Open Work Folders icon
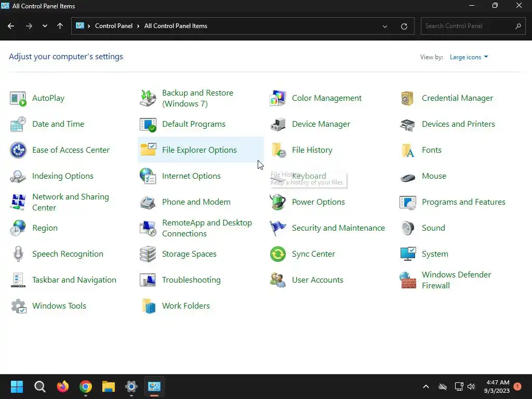532x399 pixels. click(x=148, y=306)
